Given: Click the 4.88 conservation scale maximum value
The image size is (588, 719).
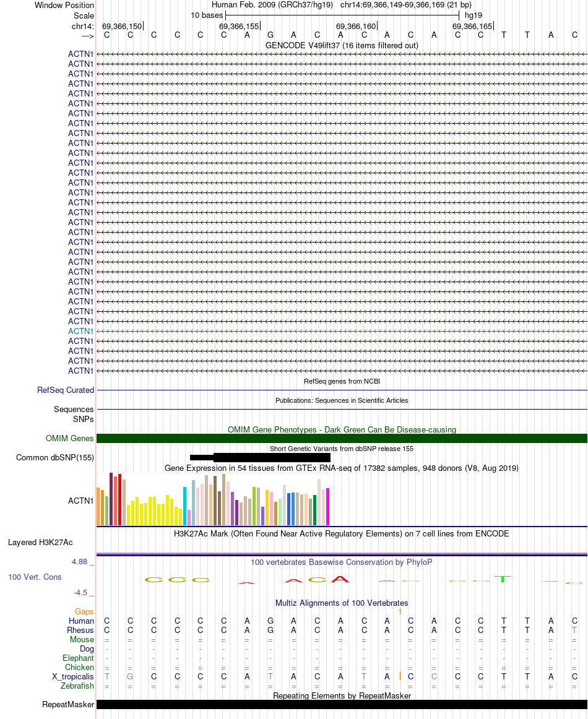Looking at the screenshot, I should (79, 562).
